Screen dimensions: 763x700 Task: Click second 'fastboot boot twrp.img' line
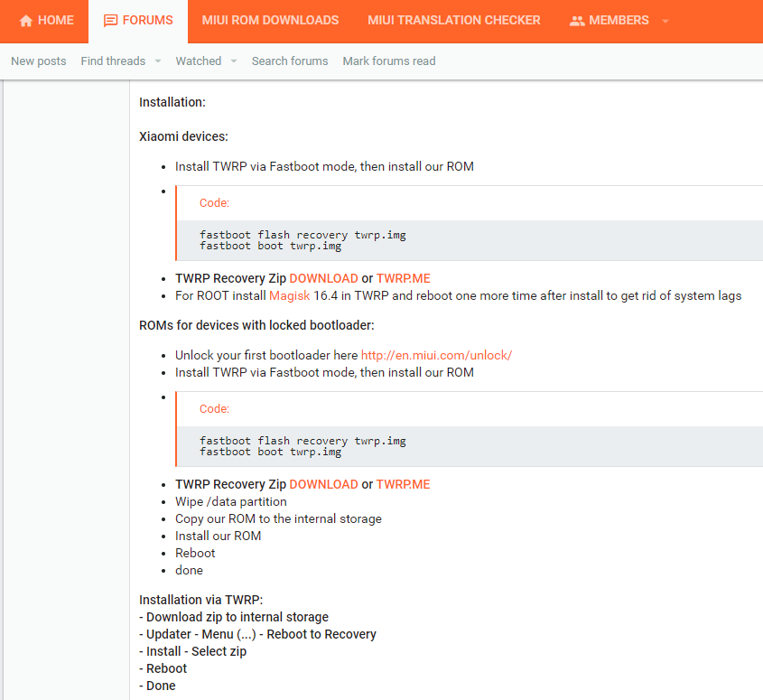point(271,452)
